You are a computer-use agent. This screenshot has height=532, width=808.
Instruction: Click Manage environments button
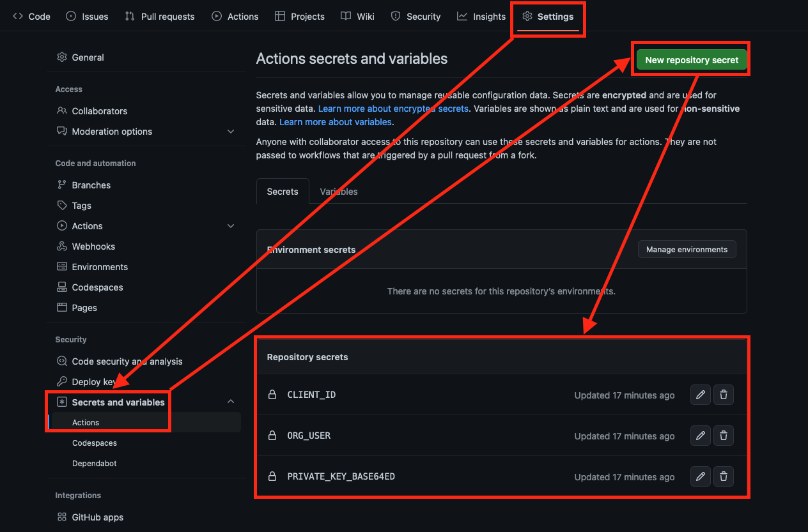tap(687, 250)
